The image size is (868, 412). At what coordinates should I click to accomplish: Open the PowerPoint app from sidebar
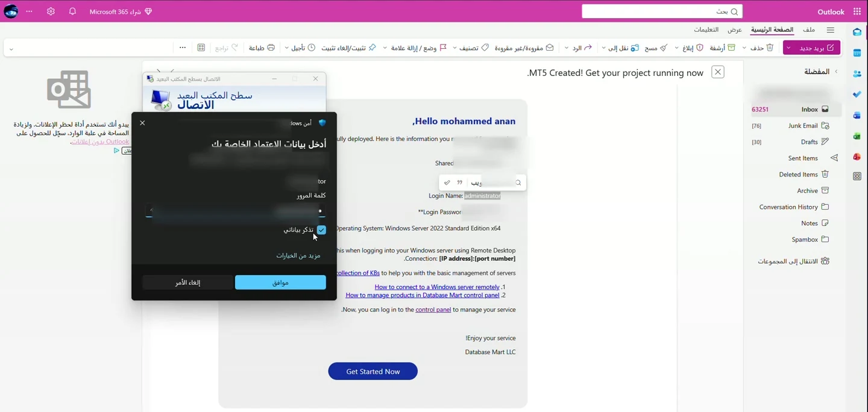tap(857, 157)
